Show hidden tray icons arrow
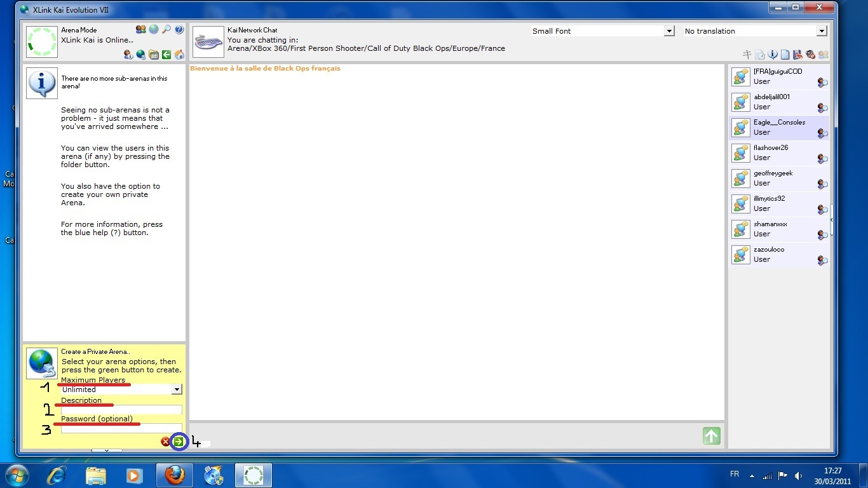Image resolution: width=868 pixels, height=488 pixels. 752,476
